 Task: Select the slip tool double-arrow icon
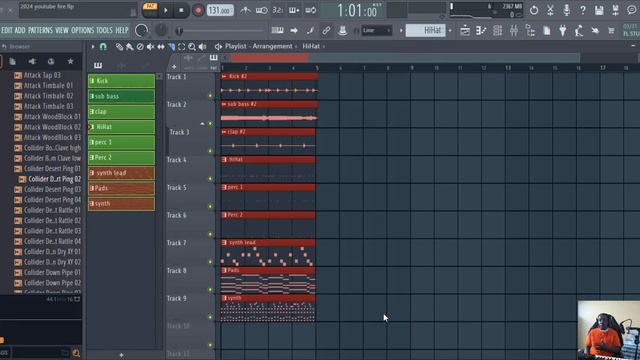161,47
